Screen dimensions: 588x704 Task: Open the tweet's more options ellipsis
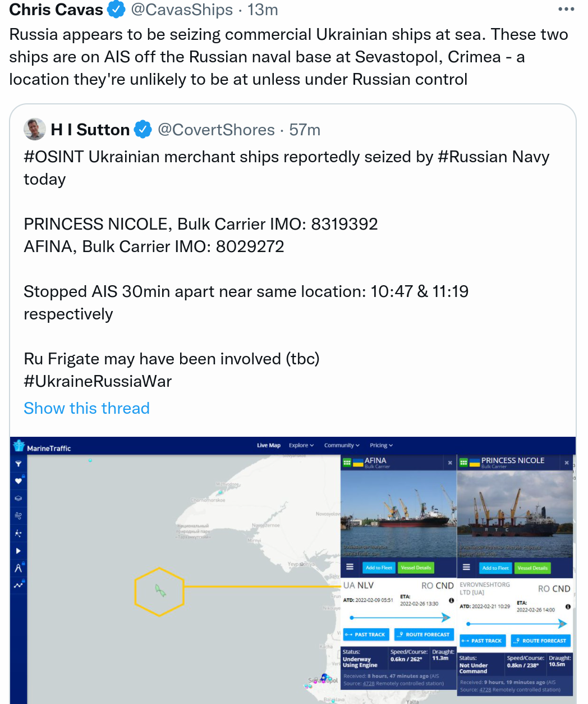pos(566,10)
